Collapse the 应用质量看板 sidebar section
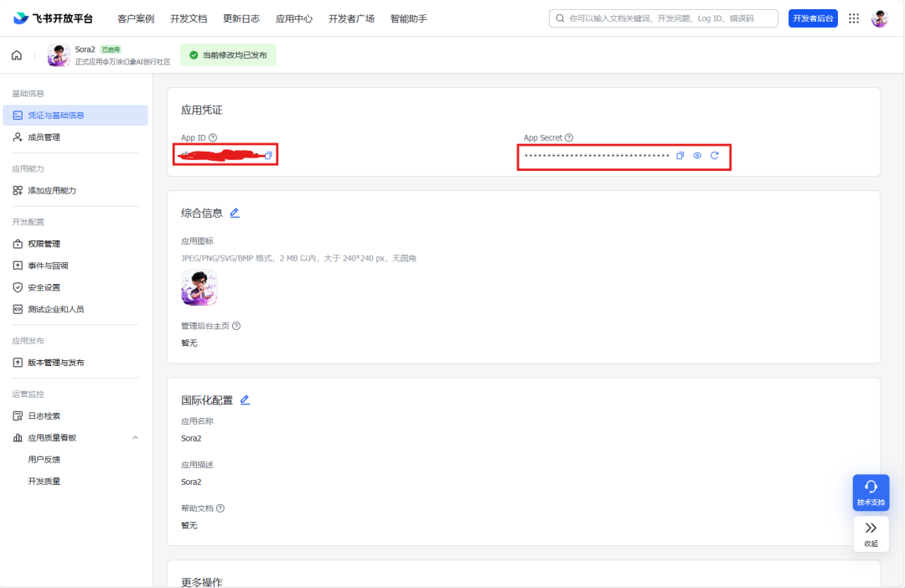 pos(135,437)
